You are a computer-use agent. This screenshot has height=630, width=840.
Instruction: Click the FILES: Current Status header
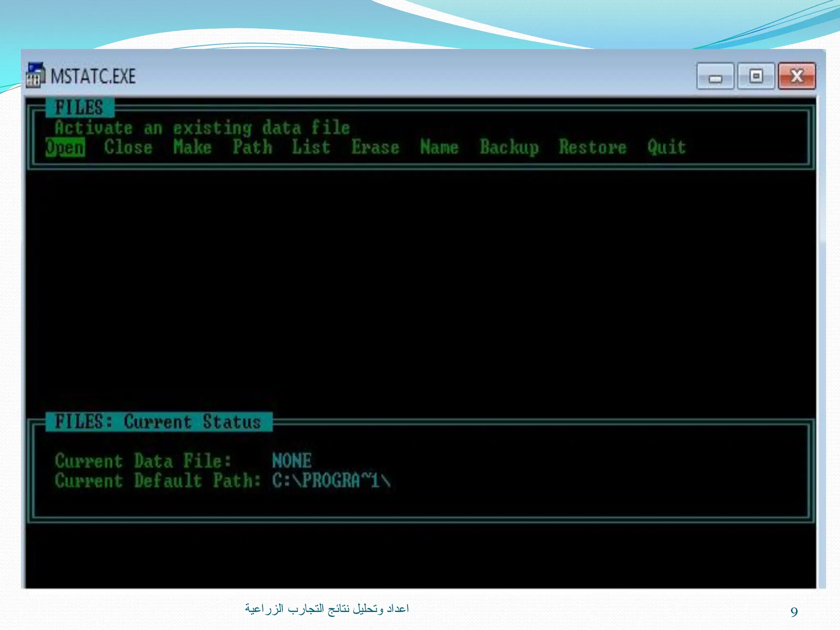pyautogui.click(x=158, y=422)
